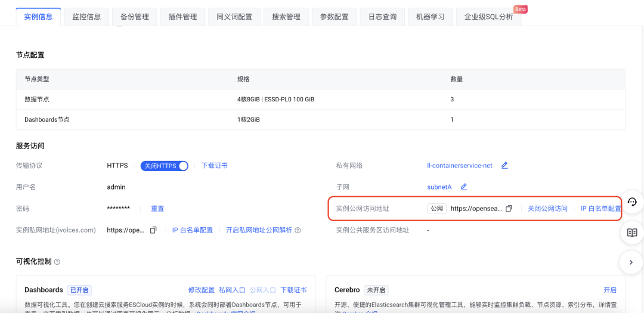The image size is (644, 313).
Task: Open the 备份管理 tab
Action: pyautogui.click(x=135, y=17)
